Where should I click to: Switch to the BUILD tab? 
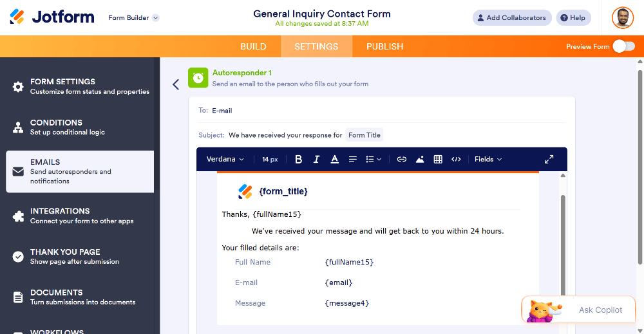253,46
